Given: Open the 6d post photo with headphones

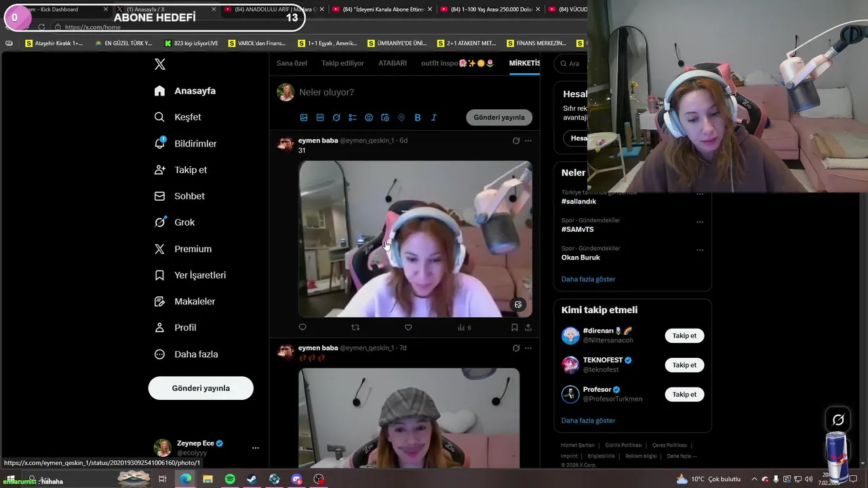Looking at the screenshot, I should tap(415, 239).
